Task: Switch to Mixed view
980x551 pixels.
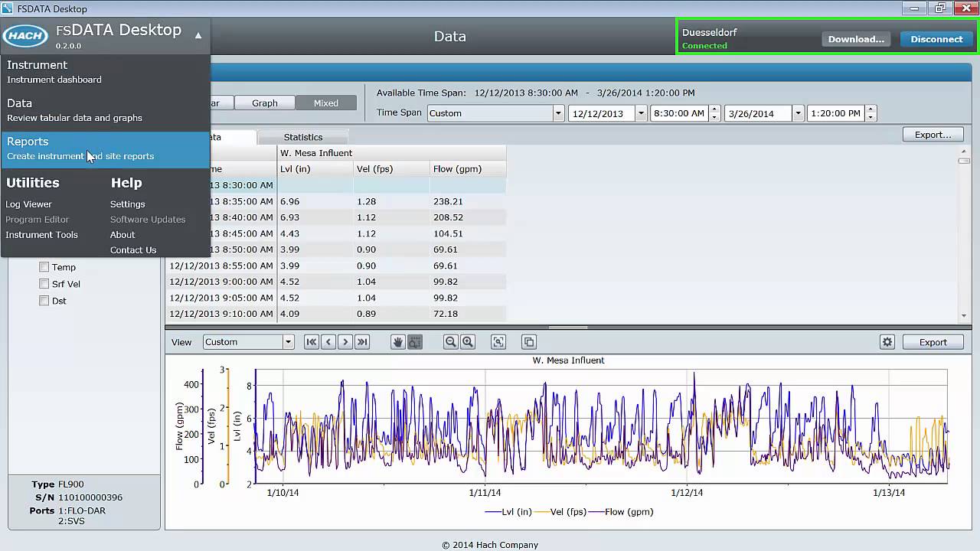Action: pyautogui.click(x=326, y=103)
